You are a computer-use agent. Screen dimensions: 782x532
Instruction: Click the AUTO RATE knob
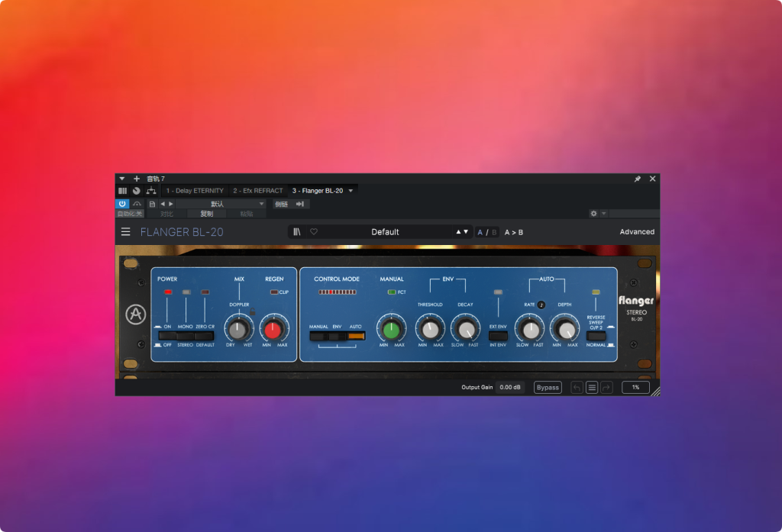(530, 329)
